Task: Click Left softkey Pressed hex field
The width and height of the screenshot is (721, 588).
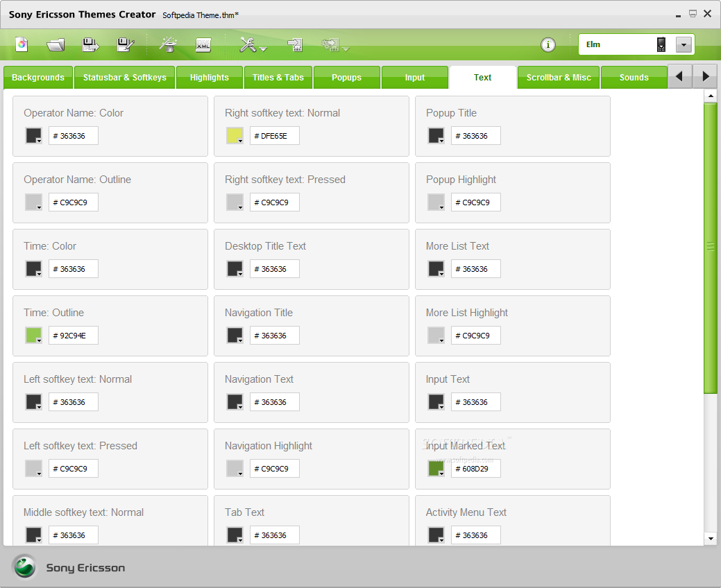Action: pyautogui.click(x=74, y=469)
